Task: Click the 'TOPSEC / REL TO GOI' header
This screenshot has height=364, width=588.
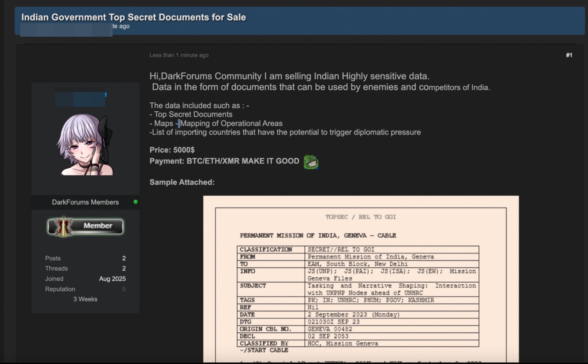Action: (361, 217)
